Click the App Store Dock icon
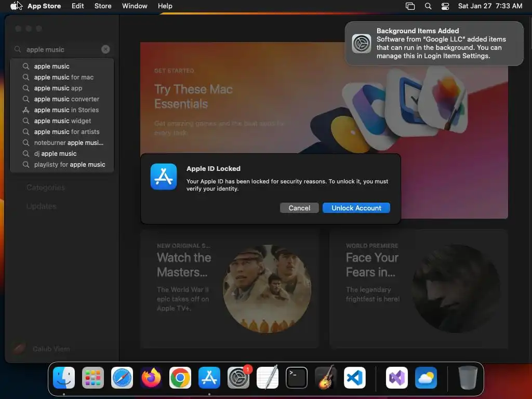 [x=209, y=378]
